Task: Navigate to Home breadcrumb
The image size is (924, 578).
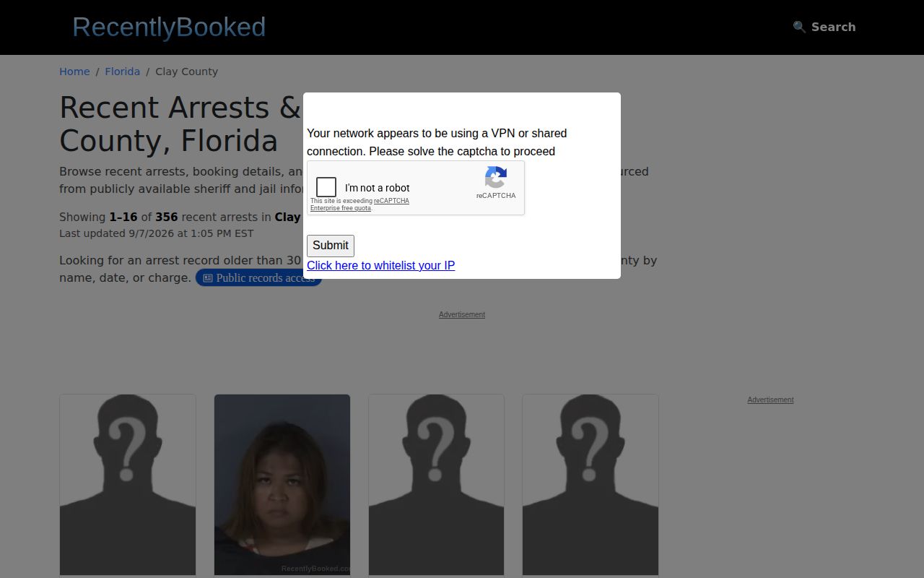Action: tap(74, 72)
